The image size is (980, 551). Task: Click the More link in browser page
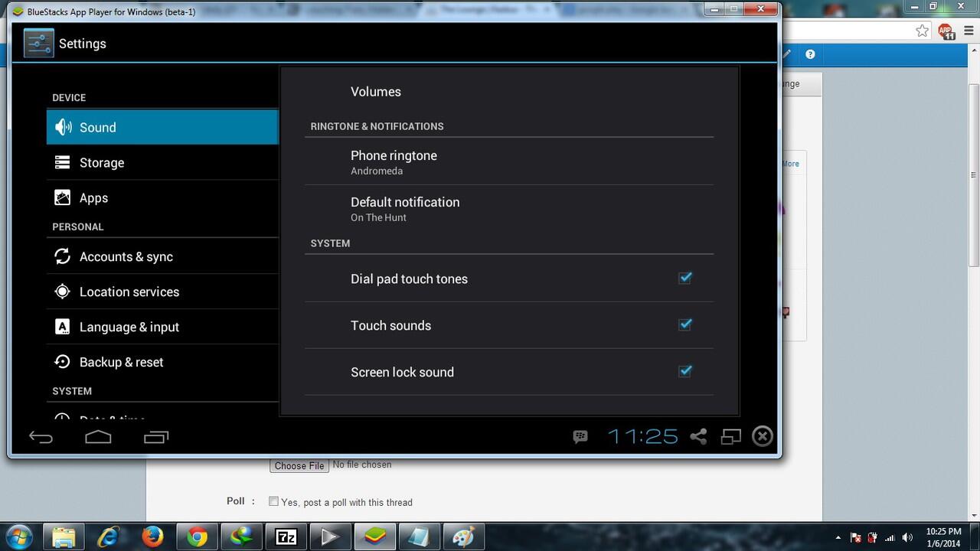point(790,164)
